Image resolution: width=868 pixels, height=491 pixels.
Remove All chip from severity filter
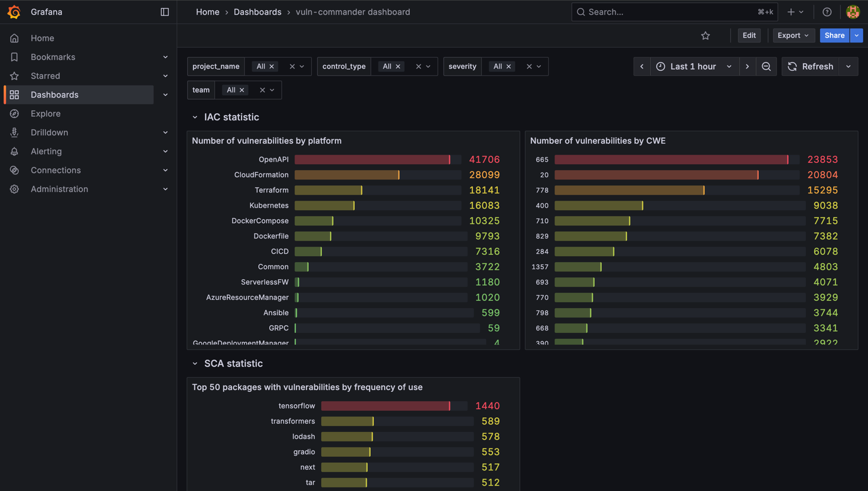pyautogui.click(x=508, y=67)
